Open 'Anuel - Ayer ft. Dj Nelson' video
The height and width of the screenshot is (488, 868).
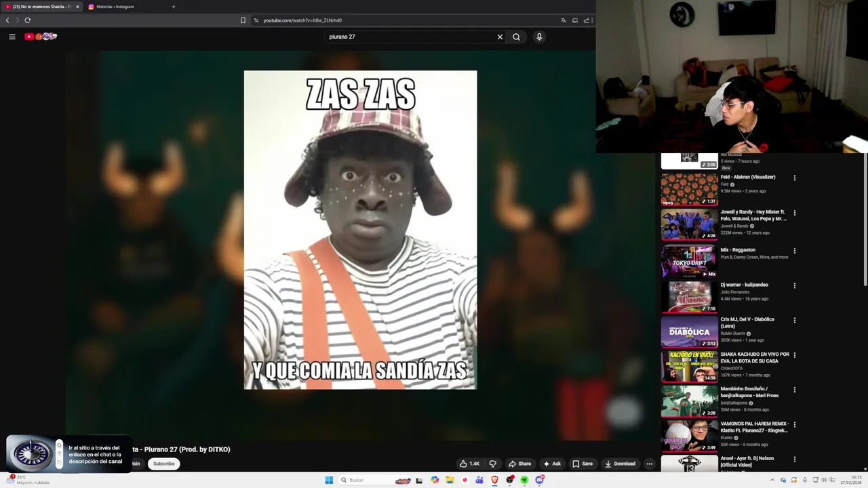747,461
